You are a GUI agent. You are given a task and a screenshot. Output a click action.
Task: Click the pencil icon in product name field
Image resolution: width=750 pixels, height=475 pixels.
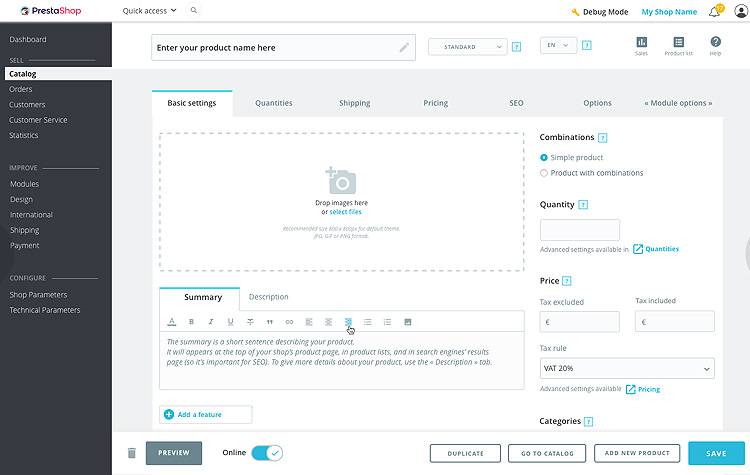tap(404, 47)
